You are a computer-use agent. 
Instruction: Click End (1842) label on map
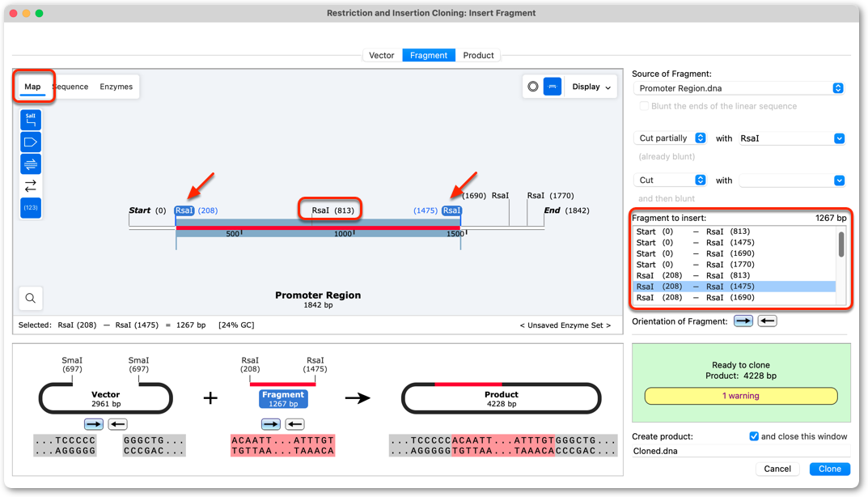[x=566, y=210]
